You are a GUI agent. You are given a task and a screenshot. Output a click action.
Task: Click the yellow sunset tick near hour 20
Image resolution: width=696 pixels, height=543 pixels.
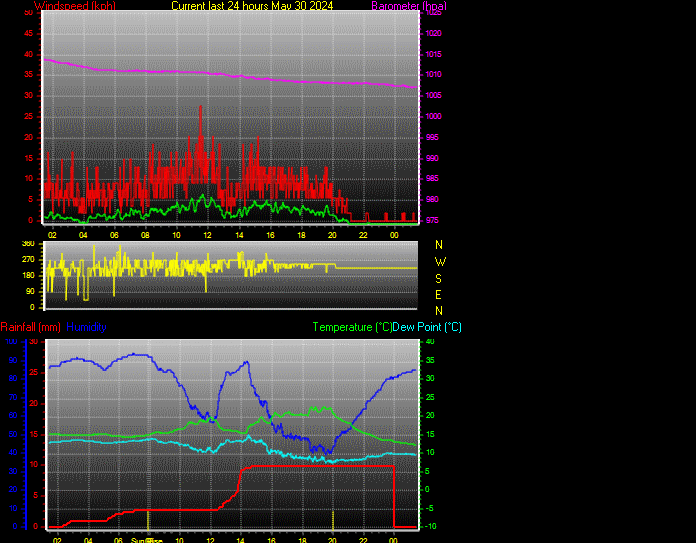[333, 518]
